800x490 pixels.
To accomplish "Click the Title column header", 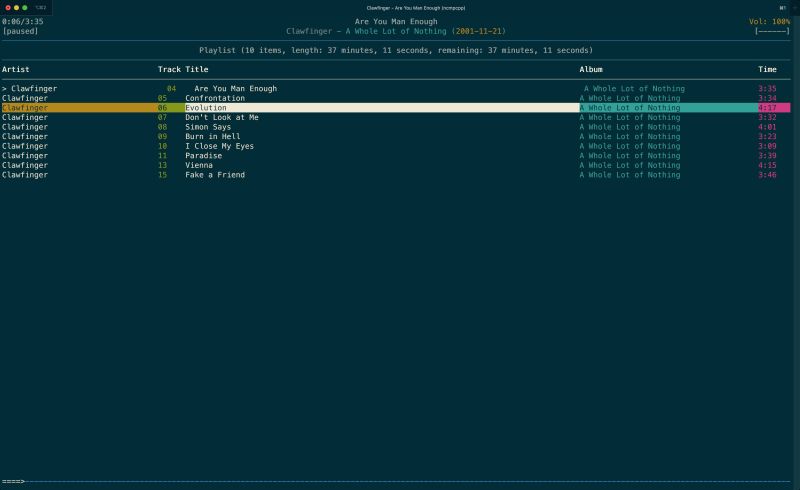I will [196, 69].
